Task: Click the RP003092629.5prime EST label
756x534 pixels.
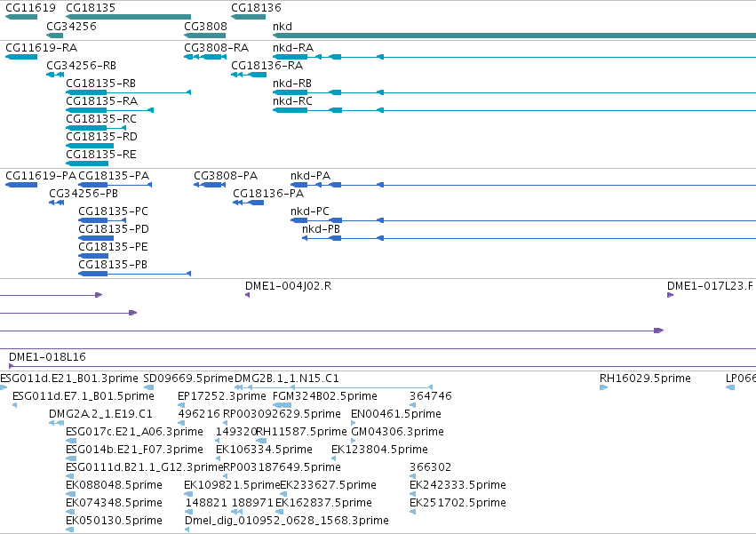Action: pyautogui.click(x=282, y=414)
